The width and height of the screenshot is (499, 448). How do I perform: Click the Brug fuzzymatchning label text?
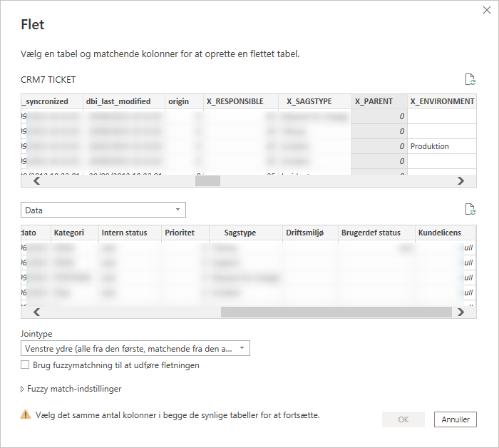(x=116, y=365)
